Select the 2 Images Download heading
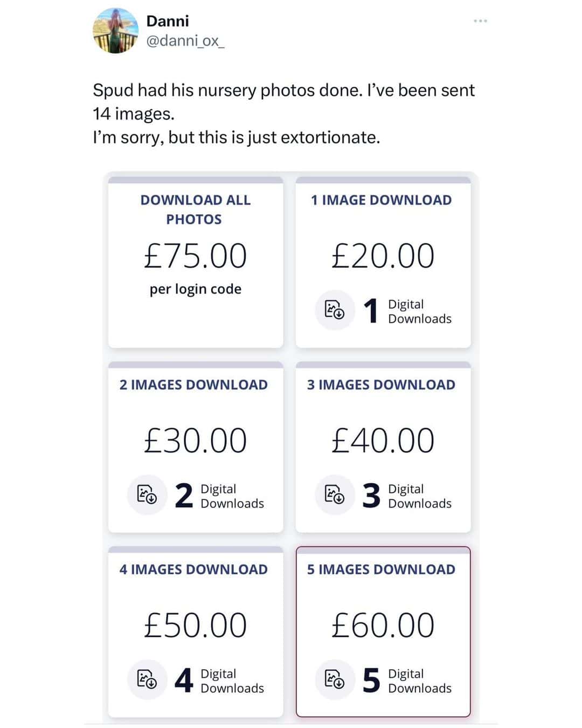 pyautogui.click(x=193, y=384)
